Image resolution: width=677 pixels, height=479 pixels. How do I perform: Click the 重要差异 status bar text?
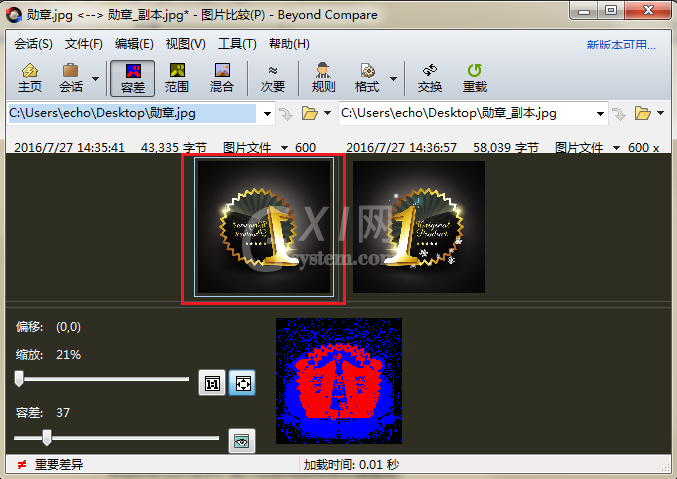pos(59,465)
